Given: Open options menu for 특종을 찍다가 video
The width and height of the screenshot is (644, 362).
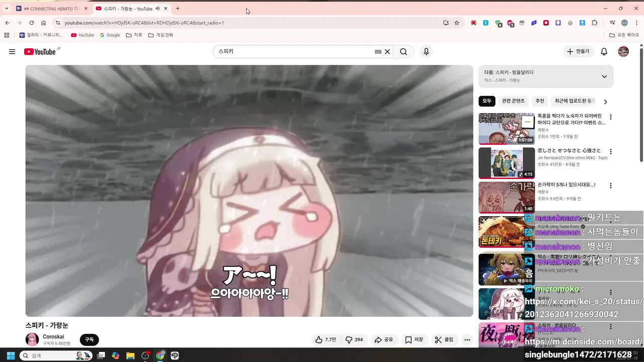Looking at the screenshot, I should 611,117.
